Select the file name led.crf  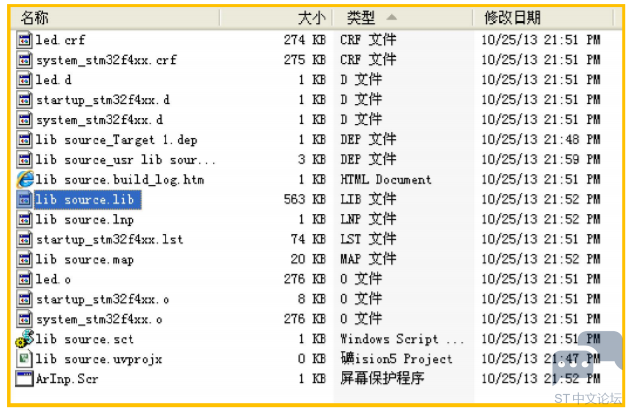[60, 40]
